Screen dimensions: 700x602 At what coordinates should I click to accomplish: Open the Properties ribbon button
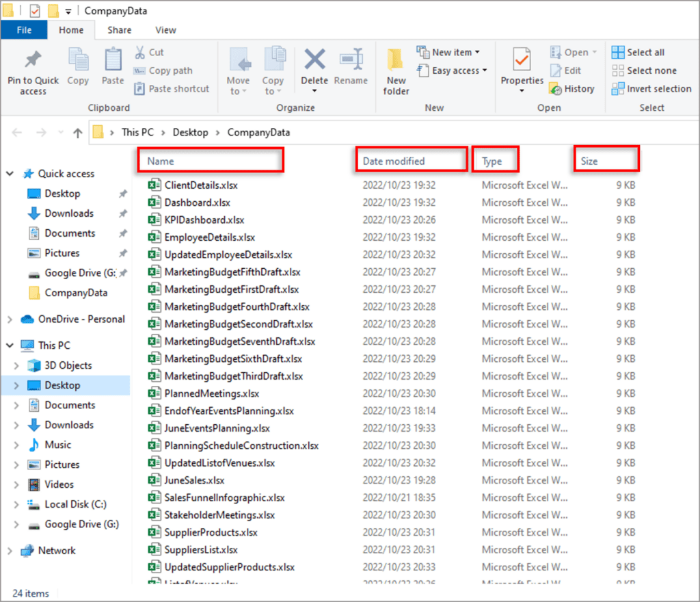click(x=522, y=70)
